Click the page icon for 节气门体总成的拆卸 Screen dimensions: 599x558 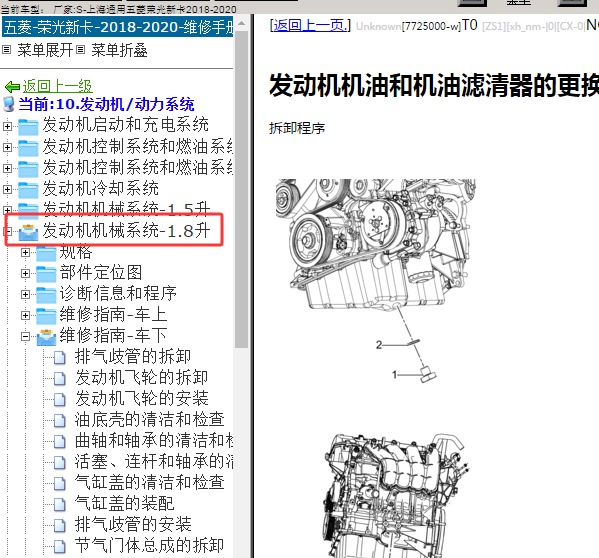(60, 547)
